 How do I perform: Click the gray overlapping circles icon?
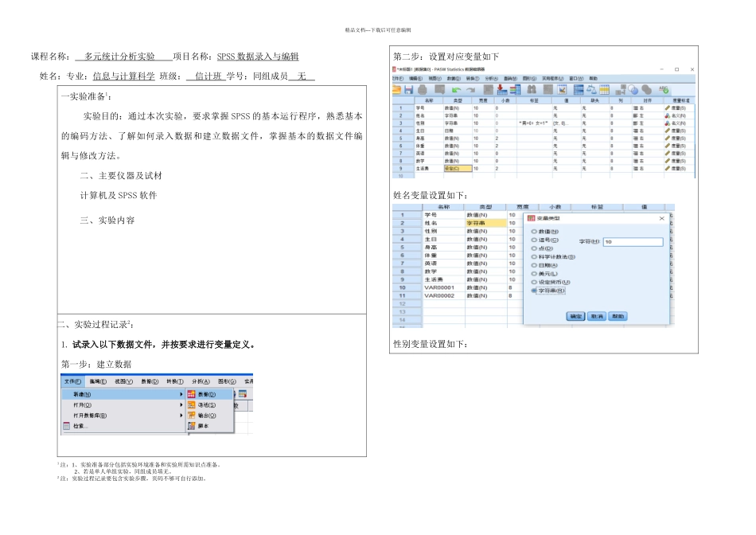click(x=646, y=90)
